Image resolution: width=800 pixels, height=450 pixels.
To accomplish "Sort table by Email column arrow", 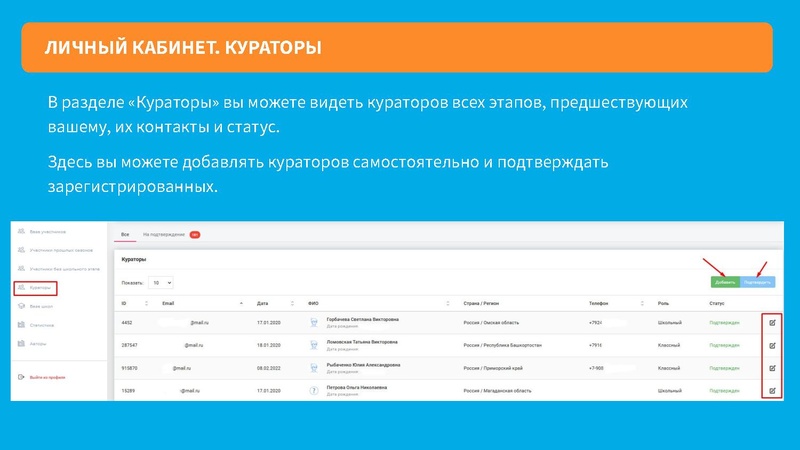I will pos(241,303).
